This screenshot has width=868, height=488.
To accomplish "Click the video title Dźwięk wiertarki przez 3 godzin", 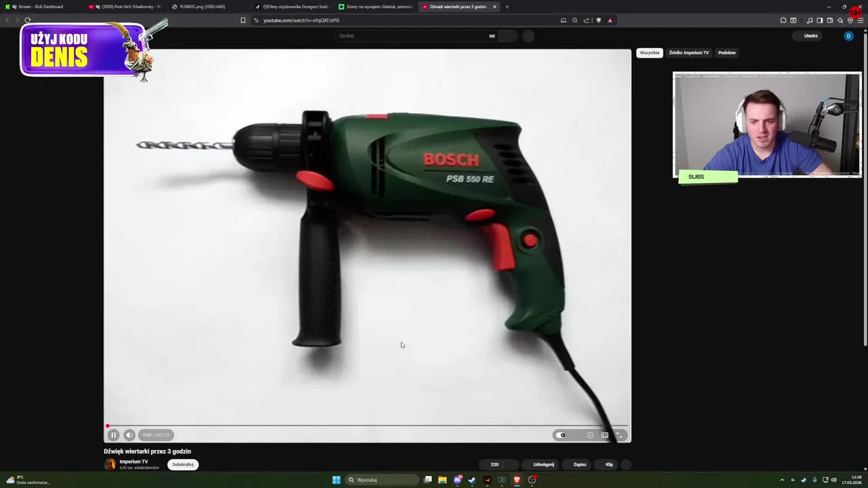I will point(147,451).
